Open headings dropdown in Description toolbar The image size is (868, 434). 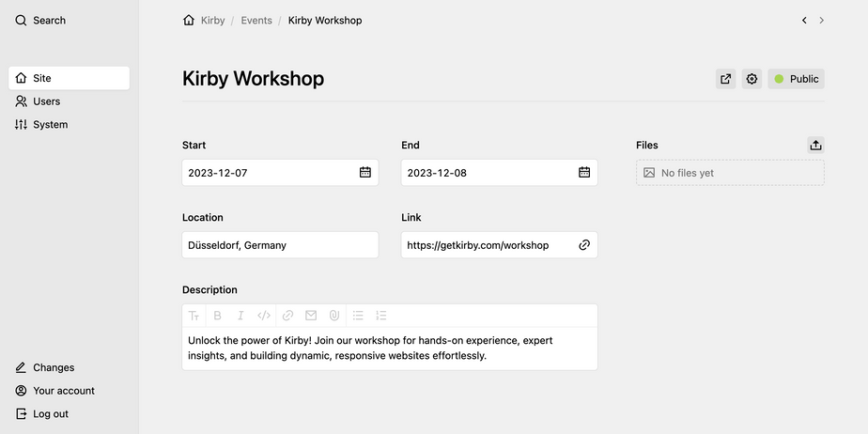point(194,316)
